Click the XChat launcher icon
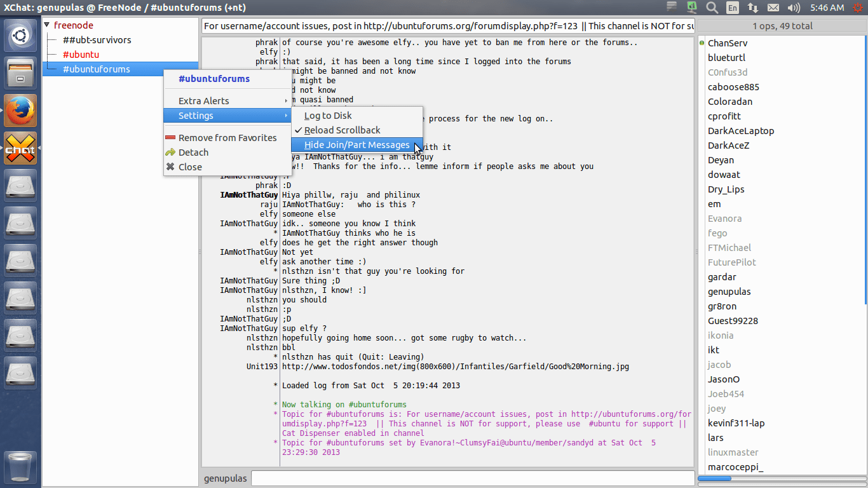Screen dimensions: 868x488 [22, 148]
